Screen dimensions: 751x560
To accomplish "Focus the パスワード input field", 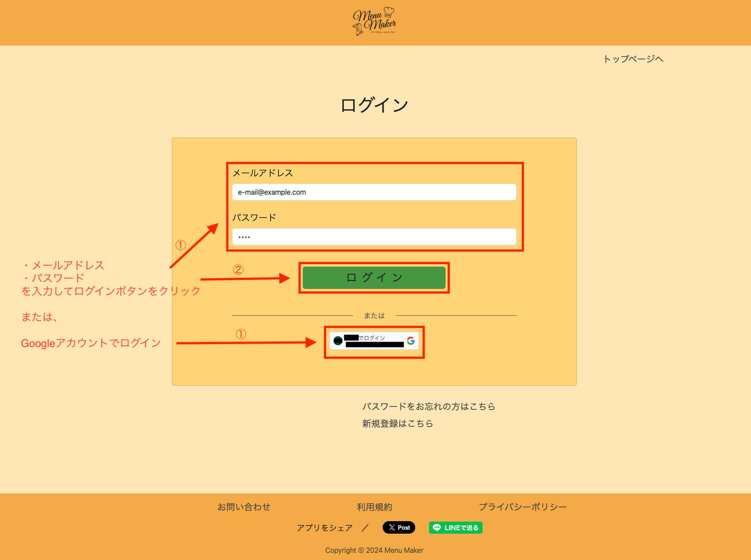I will pos(374,237).
